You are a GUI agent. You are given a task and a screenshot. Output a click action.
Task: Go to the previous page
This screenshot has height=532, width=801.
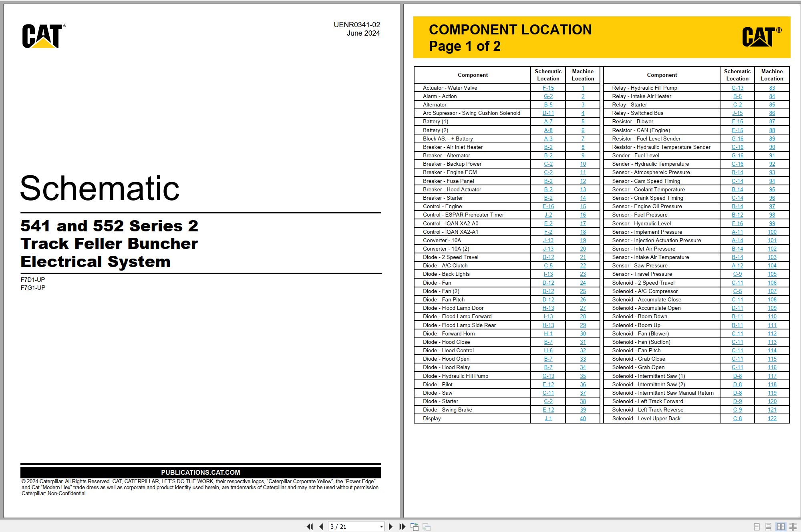tap(321, 527)
